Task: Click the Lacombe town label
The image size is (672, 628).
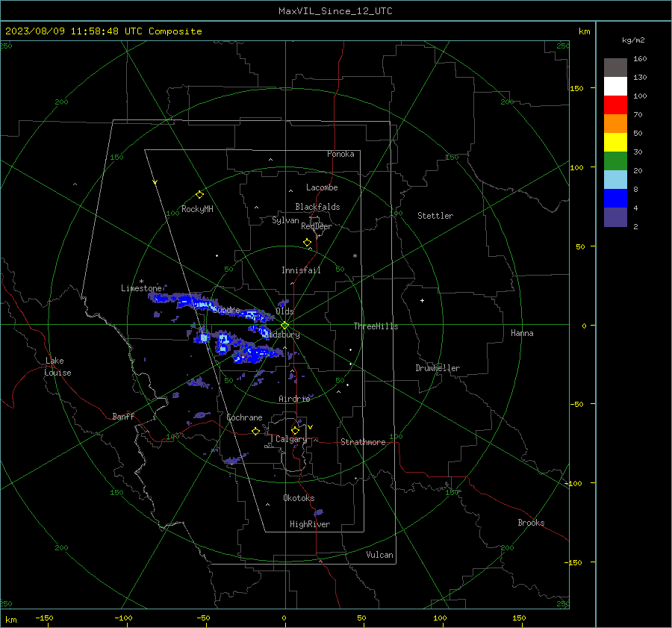Action: pyautogui.click(x=322, y=187)
